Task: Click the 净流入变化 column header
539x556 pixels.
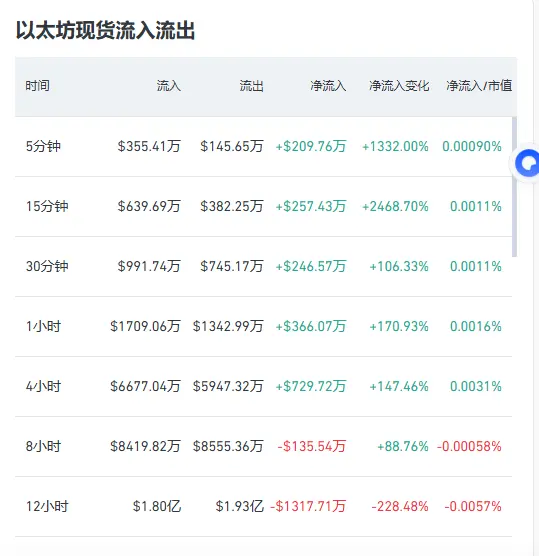Action: coord(399,86)
